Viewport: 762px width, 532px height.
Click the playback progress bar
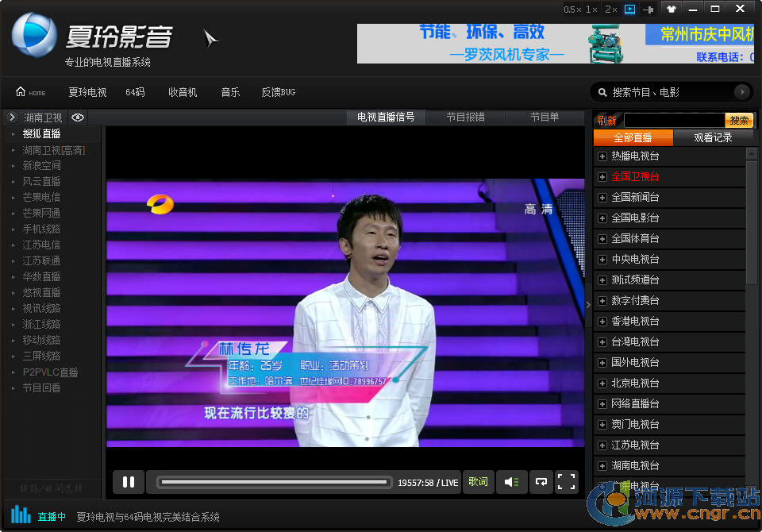[x=274, y=482]
